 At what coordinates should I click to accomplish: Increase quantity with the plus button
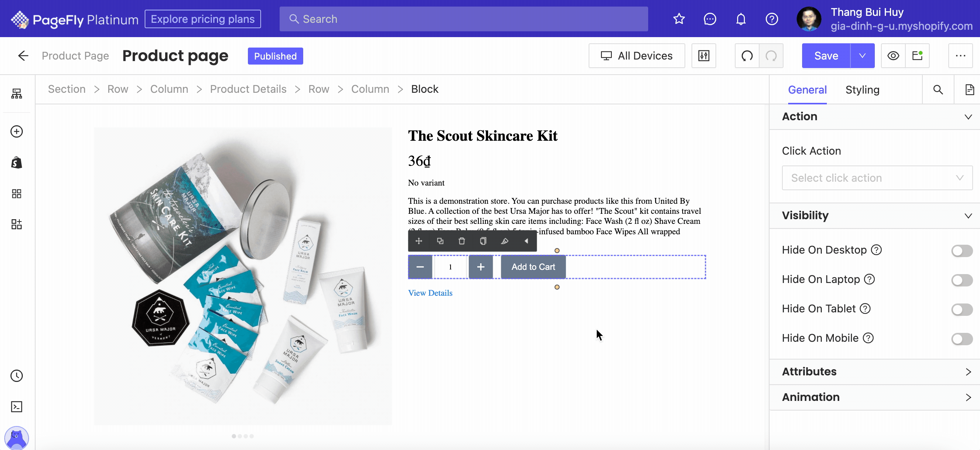pos(480,267)
